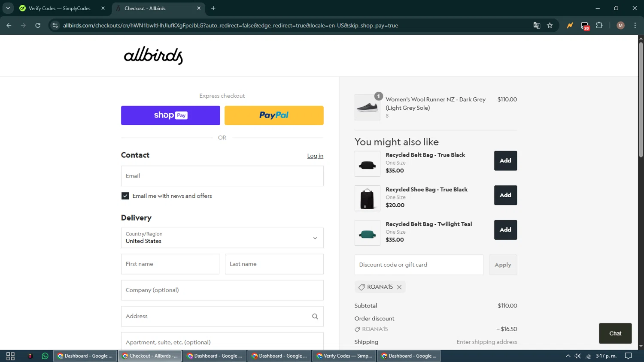This screenshot has width=644, height=362.
Task: Click the Apartment, suite field
Action: (222, 341)
